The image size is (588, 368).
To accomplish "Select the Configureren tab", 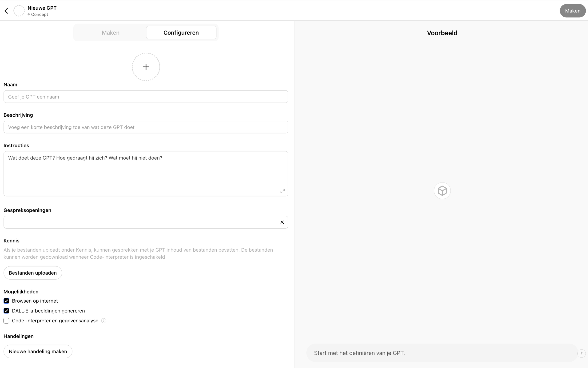I will pos(181,33).
